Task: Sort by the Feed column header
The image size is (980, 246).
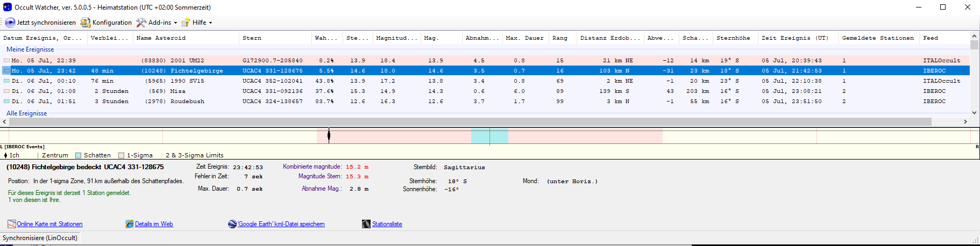Action: point(930,38)
